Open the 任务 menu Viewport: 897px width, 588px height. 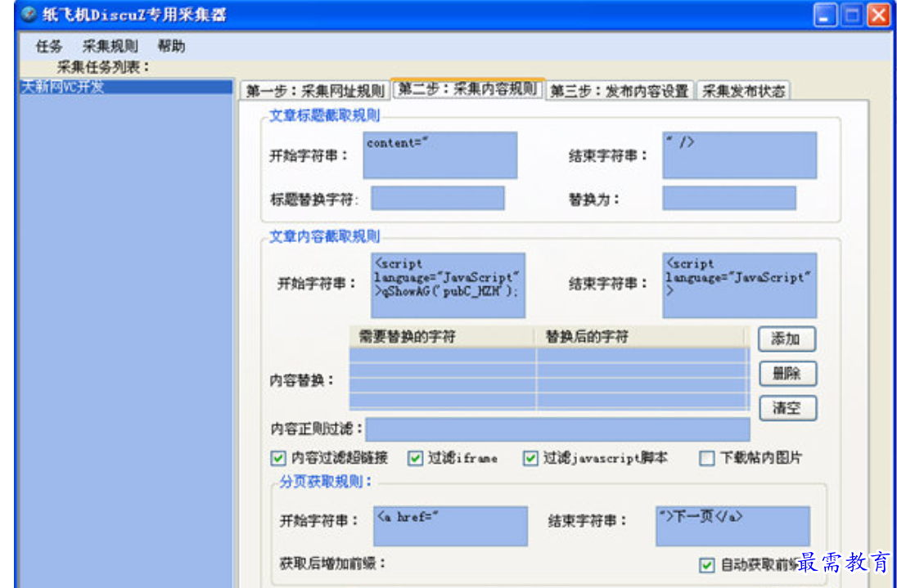tap(48, 47)
